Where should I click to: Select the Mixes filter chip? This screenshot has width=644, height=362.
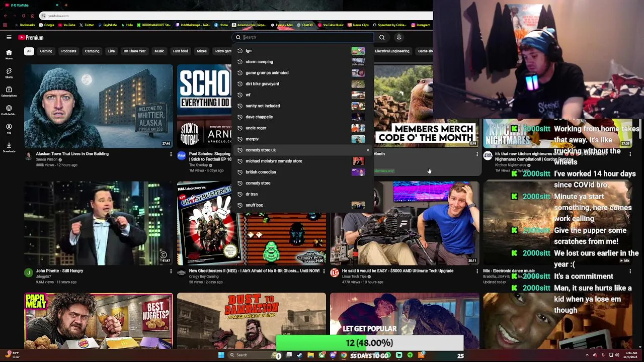(x=202, y=51)
